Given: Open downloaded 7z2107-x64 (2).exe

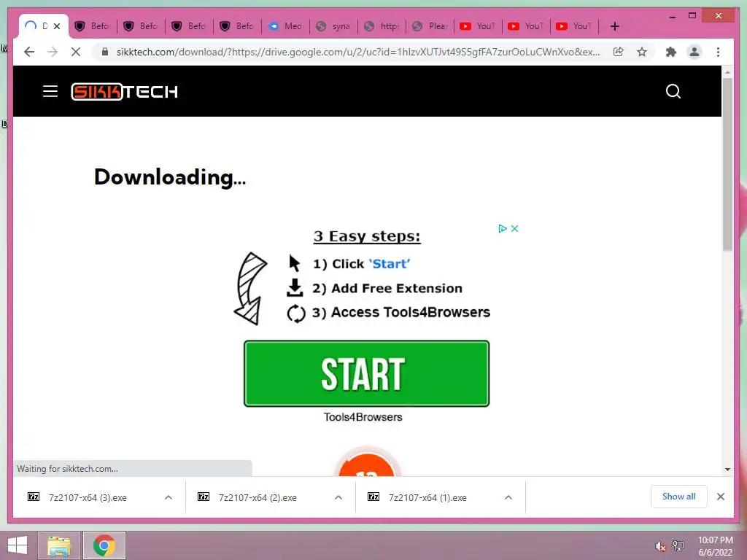Looking at the screenshot, I should tap(258, 497).
